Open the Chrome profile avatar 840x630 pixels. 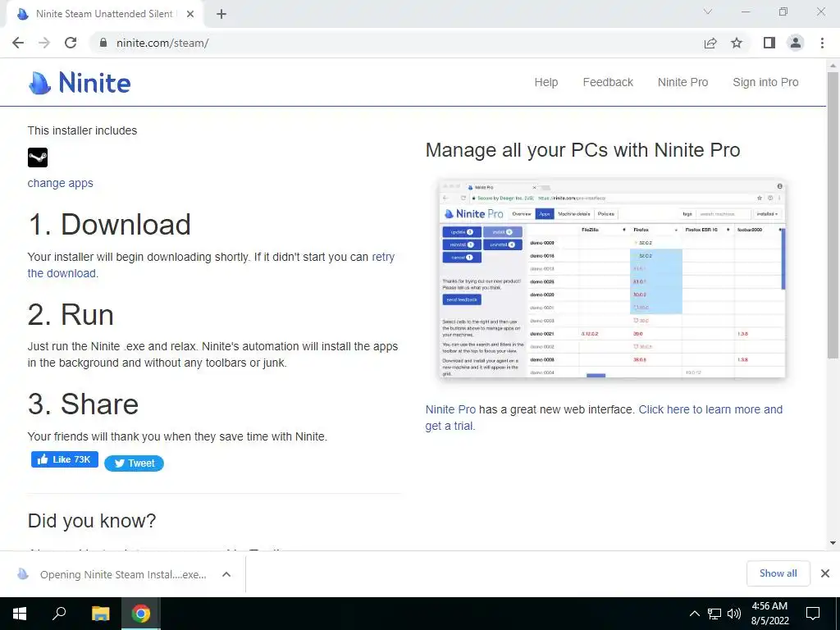tap(796, 43)
